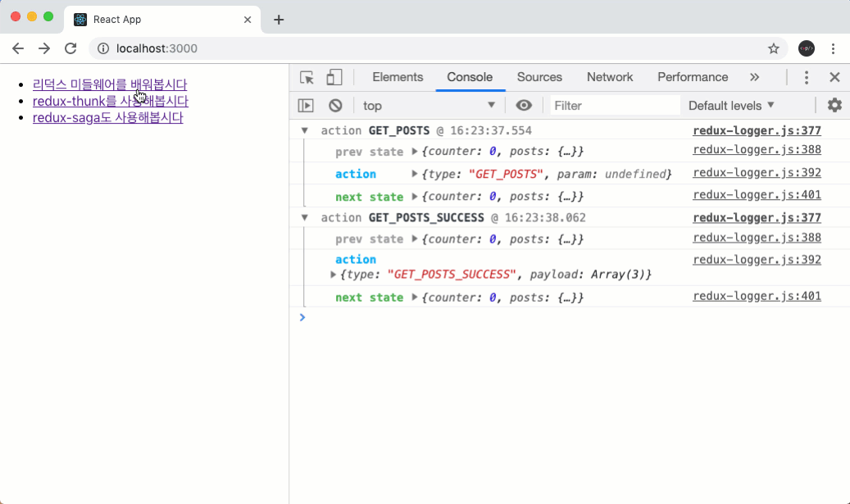The width and height of the screenshot is (850, 504).
Task: Select the timestamp 16:23:38.062 text
Action: [545, 218]
